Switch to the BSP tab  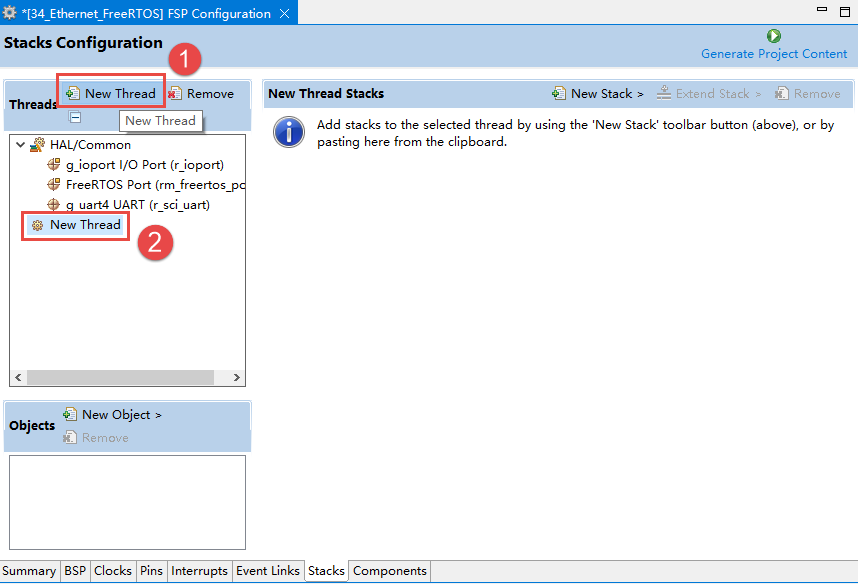75,571
